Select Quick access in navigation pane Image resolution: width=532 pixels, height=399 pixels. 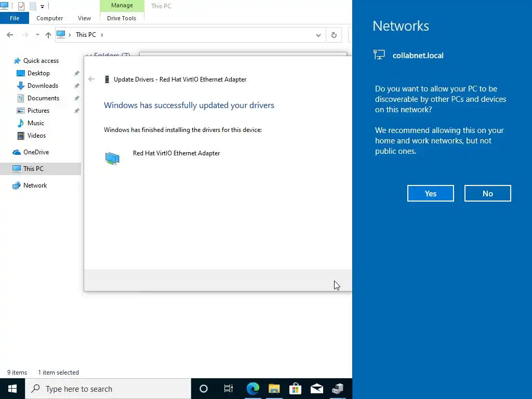[x=41, y=61]
